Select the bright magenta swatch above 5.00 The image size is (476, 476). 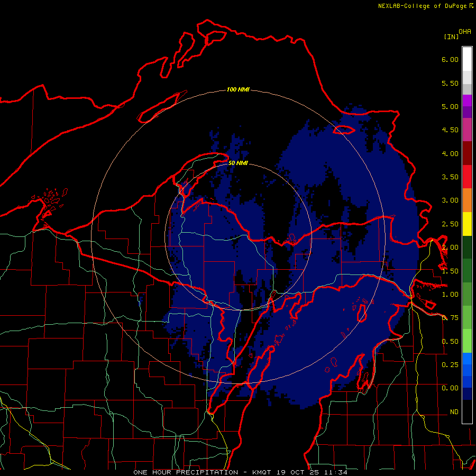467,100
